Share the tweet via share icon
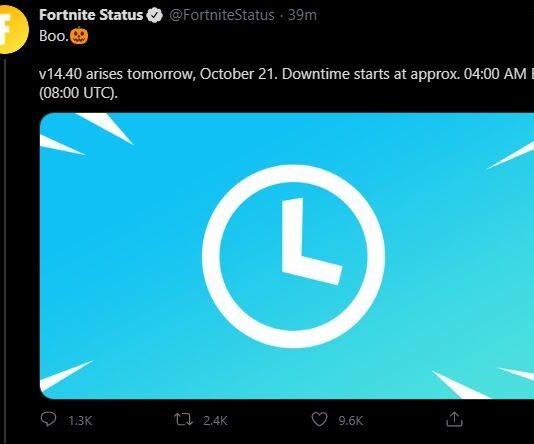The height and width of the screenshot is (444, 534). tap(454, 419)
